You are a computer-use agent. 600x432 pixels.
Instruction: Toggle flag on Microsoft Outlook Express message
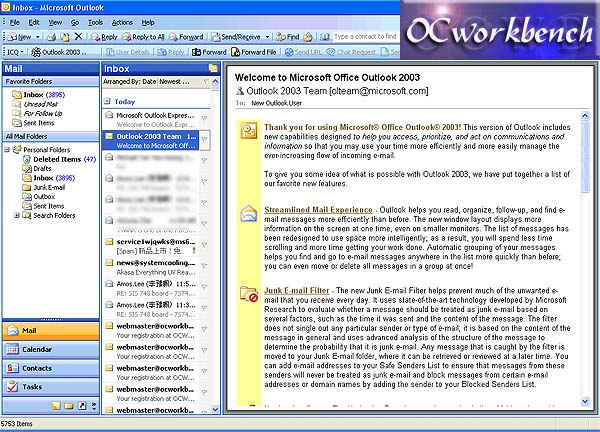tap(204, 119)
